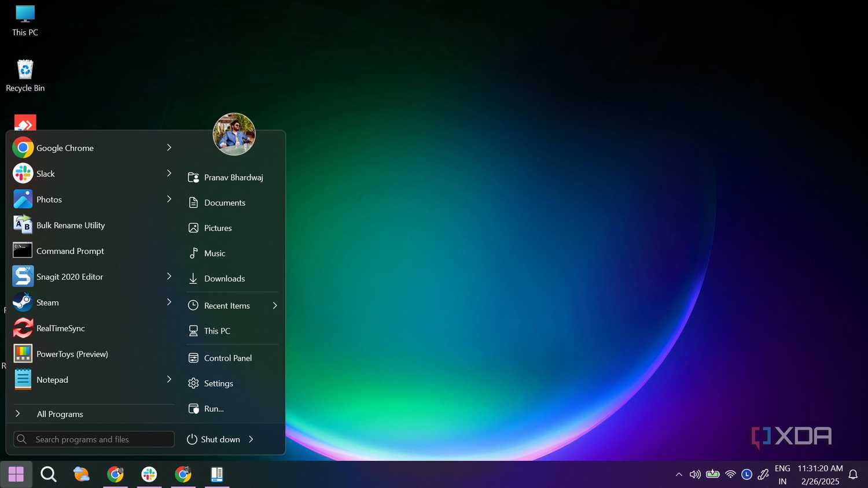The width and height of the screenshot is (868, 488).
Task: Select the This PC desktop icon
Action: pyautogui.click(x=25, y=21)
